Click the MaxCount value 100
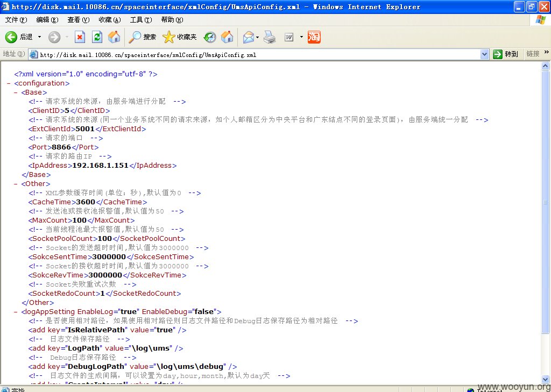The width and height of the screenshot is (551, 392). point(80,220)
